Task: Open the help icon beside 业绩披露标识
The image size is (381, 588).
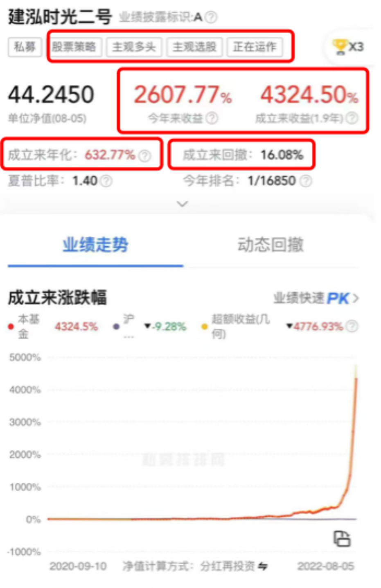Action: 211,17
